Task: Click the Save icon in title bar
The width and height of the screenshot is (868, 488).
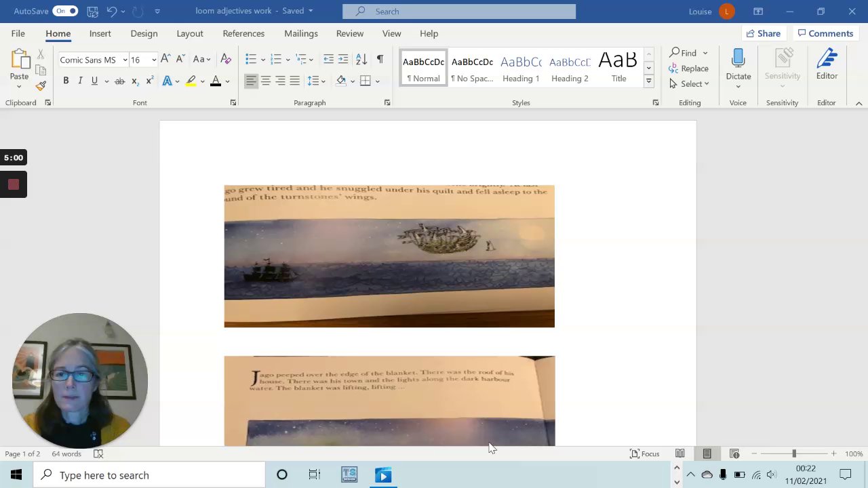Action: 93,12
